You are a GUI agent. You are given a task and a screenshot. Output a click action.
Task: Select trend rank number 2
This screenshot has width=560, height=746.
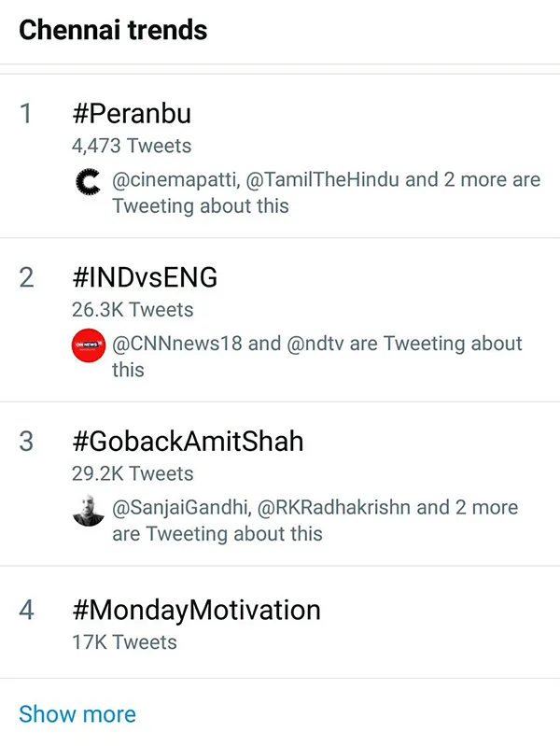[x=26, y=277]
